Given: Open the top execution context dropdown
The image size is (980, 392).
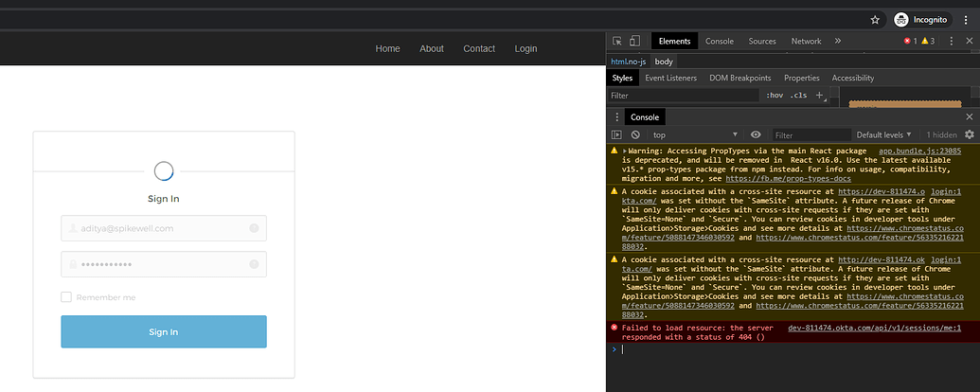Looking at the screenshot, I should coord(696,134).
